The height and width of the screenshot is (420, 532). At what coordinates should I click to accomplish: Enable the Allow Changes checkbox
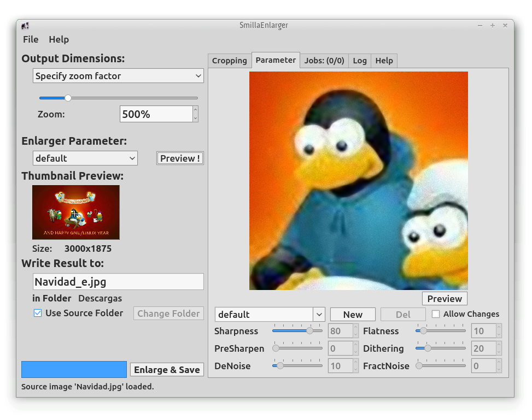(436, 314)
